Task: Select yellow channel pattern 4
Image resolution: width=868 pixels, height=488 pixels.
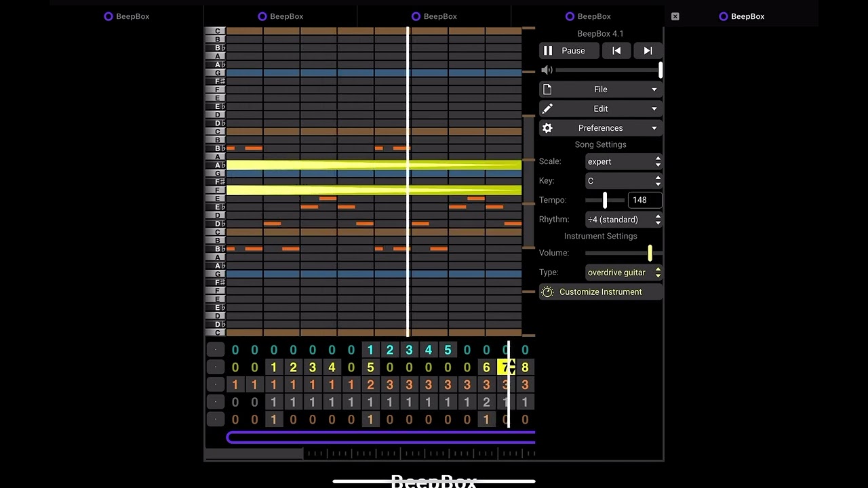Action: click(332, 367)
